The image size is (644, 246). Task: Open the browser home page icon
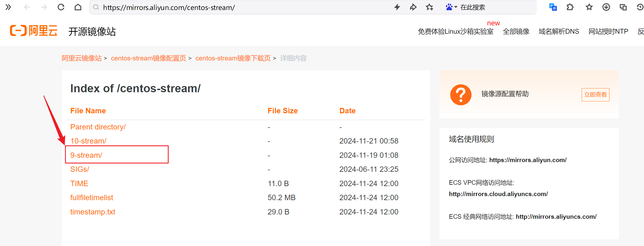(78, 7)
